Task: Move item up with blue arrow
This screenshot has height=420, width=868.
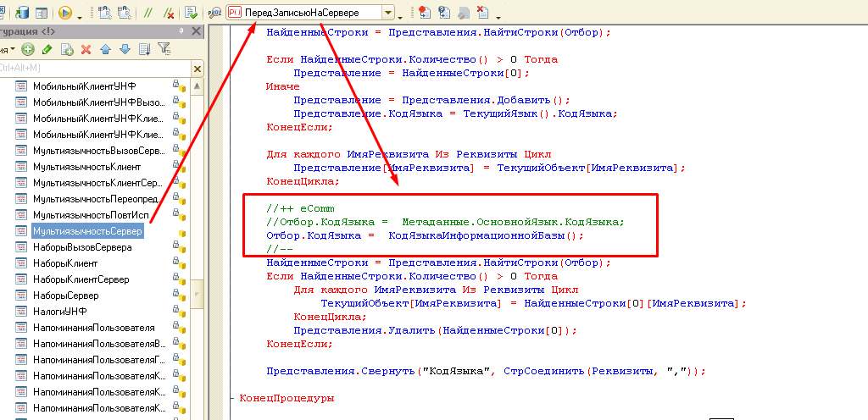Action: coord(105,49)
